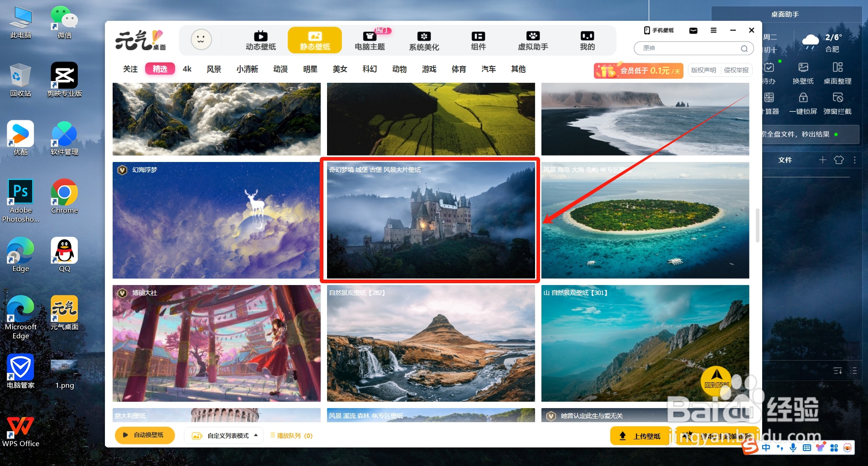Open Chrome desktop shortcut

pos(64,196)
